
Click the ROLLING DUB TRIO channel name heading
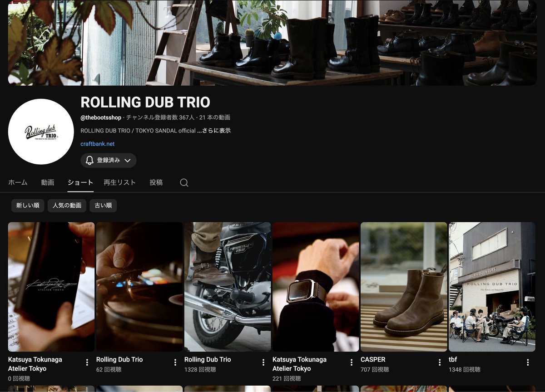(x=145, y=102)
